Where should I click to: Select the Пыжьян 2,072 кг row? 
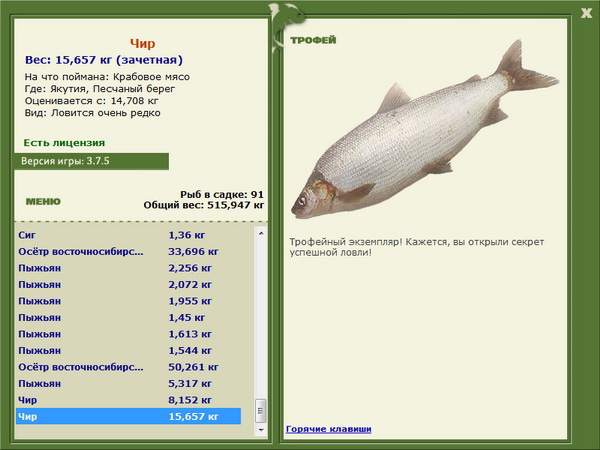129,284
